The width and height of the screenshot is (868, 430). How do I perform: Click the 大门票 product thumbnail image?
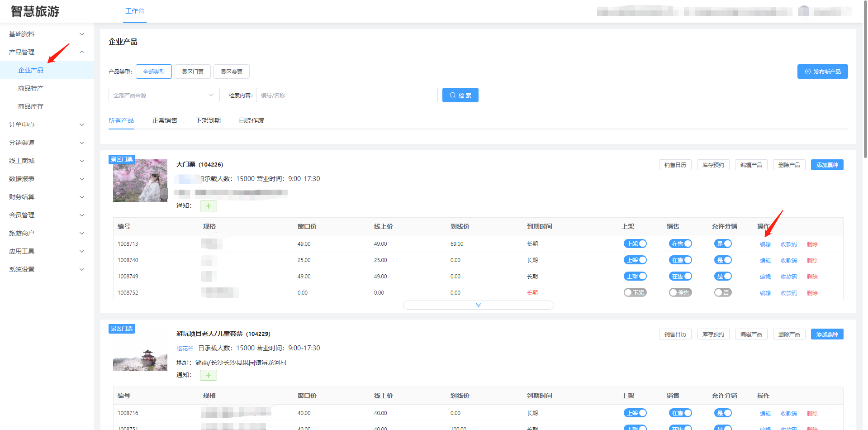pos(140,181)
